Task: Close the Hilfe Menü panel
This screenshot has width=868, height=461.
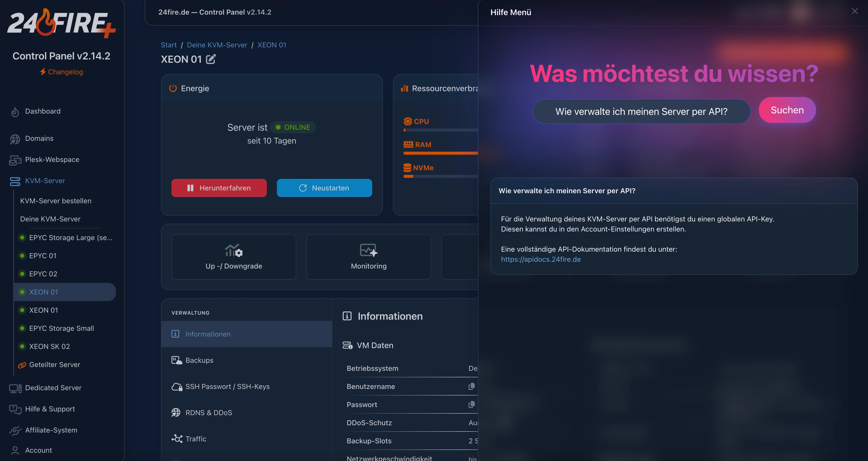Action: (x=855, y=11)
